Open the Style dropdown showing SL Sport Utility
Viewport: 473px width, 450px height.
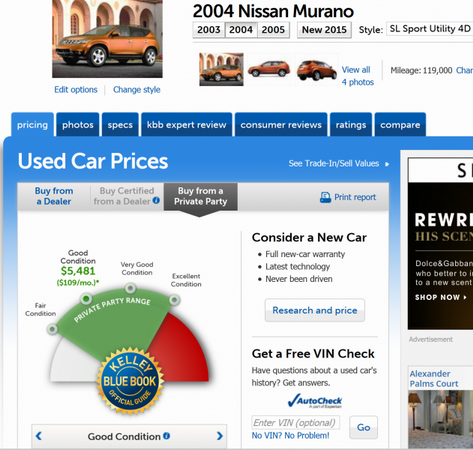point(429,29)
